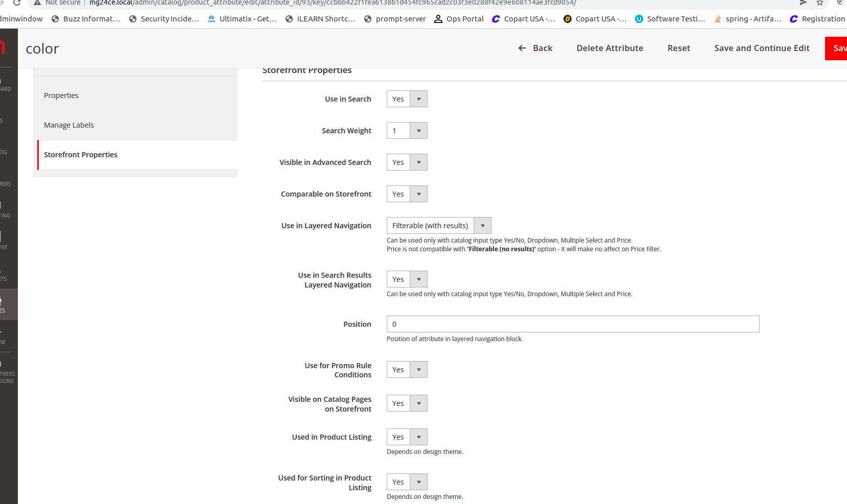The image size is (847, 504).
Task: Click Save and Continue Edit
Action: [762, 48]
